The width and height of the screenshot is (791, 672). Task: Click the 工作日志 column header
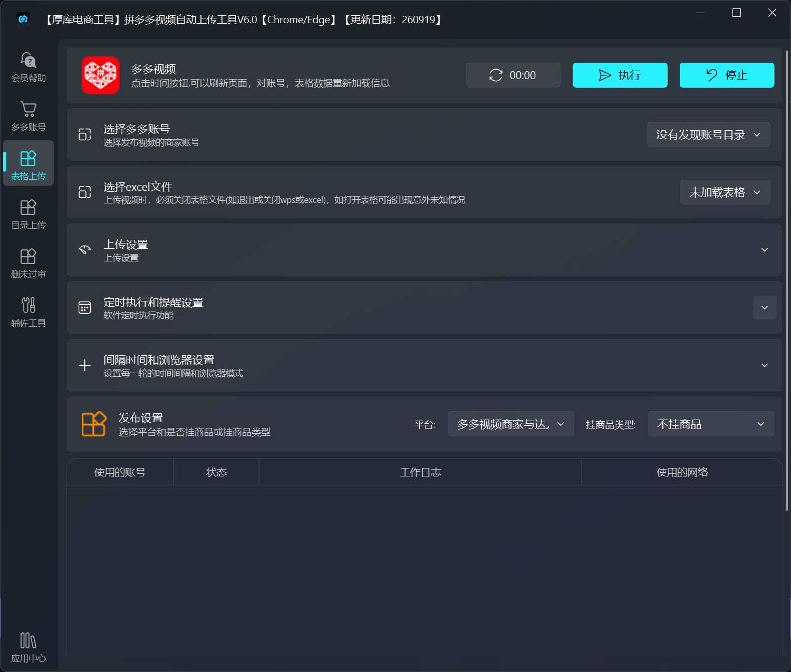(x=420, y=472)
